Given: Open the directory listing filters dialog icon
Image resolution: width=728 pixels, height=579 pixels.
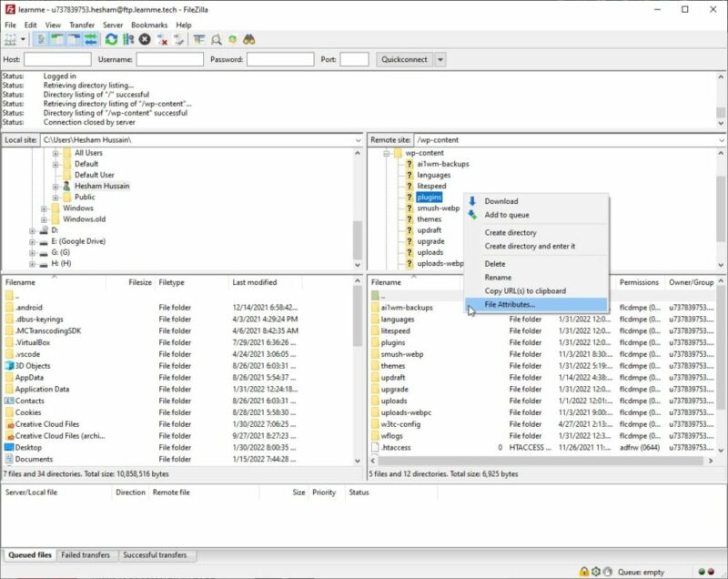Looking at the screenshot, I should point(199,39).
